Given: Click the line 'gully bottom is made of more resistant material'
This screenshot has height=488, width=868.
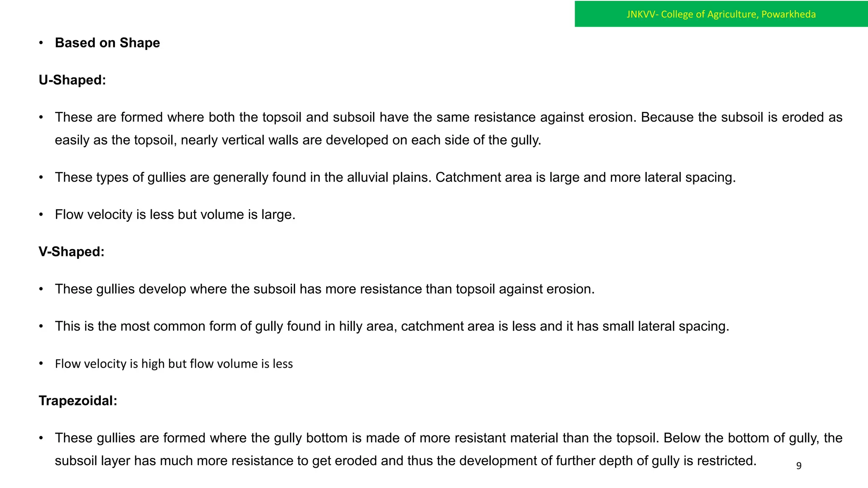Looking at the screenshot, I should [x=448, y=438].
